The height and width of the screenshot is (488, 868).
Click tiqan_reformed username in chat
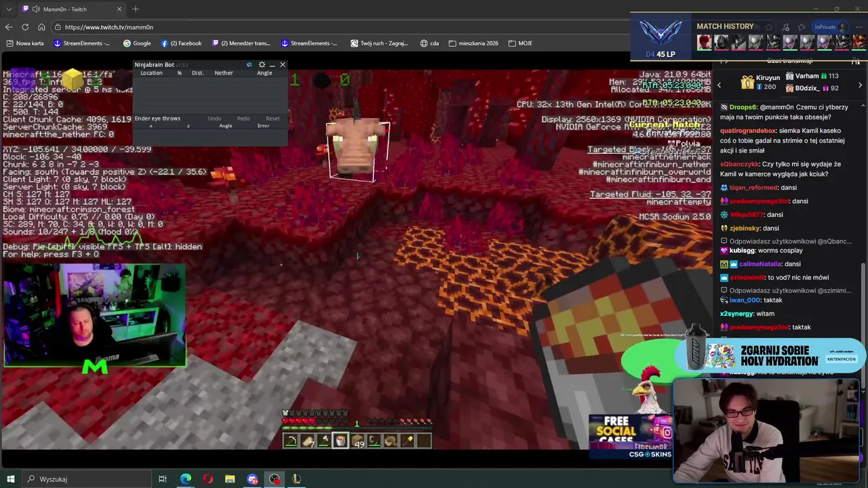753,188
